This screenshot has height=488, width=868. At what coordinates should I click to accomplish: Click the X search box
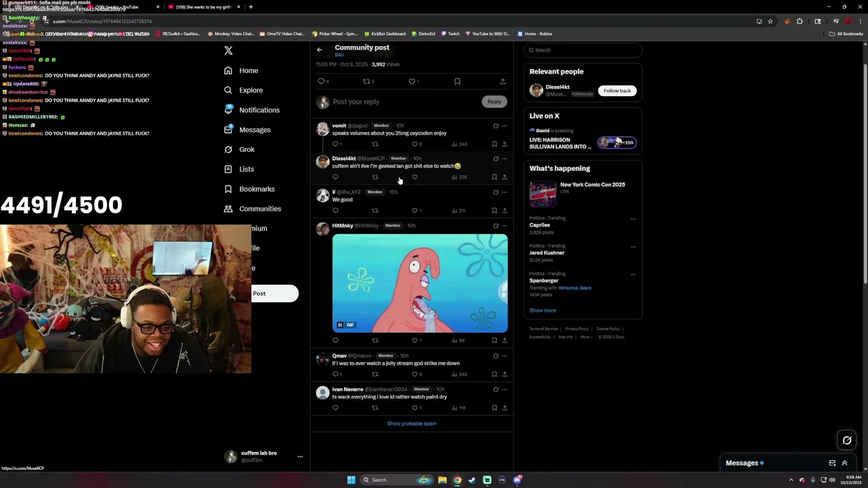[583, 50]
